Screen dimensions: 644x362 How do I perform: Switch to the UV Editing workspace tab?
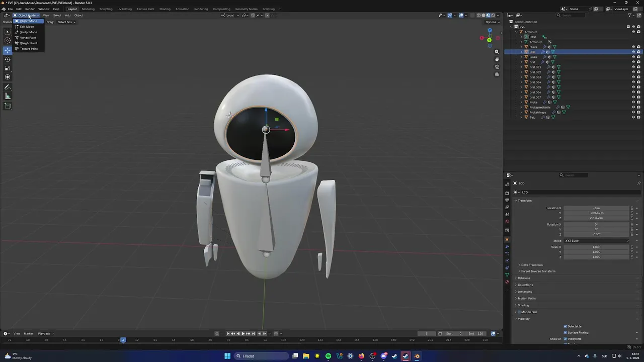click(124, 9)
